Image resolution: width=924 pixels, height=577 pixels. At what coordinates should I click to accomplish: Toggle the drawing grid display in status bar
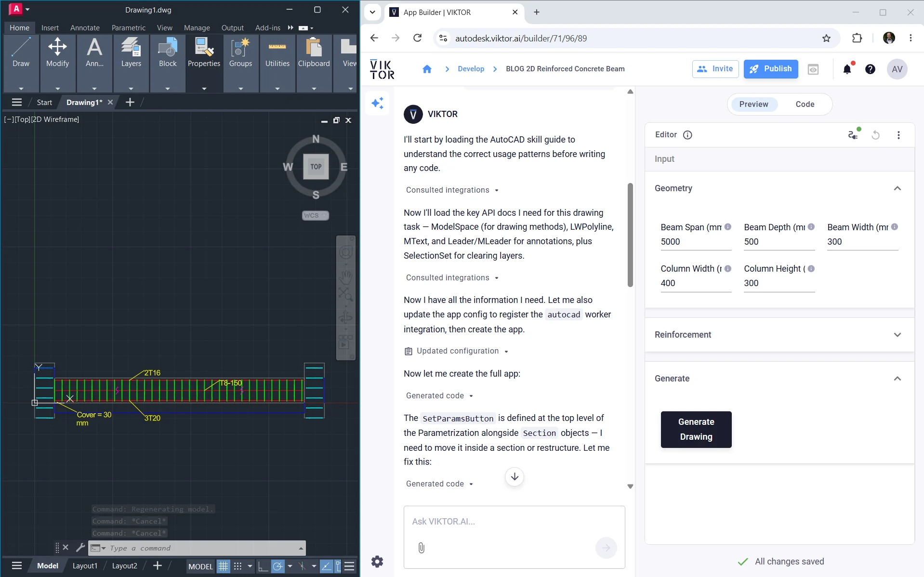click(223, 566)
